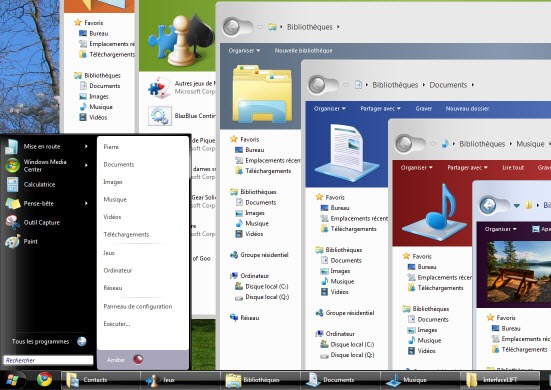Click the Arrêter shutdown button
551x390 pixels.
tap(116, 360)
